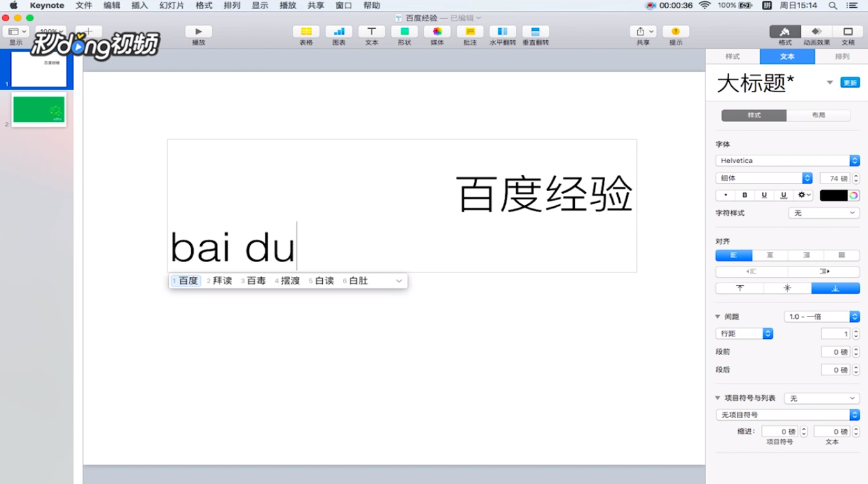Insert a table with the 表格 icon
This screenshot has height=484, width=868.
point(306,31)
